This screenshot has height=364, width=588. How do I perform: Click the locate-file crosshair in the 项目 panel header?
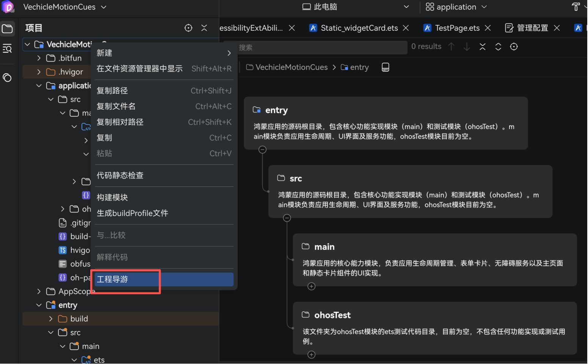(x=188, y=28)
